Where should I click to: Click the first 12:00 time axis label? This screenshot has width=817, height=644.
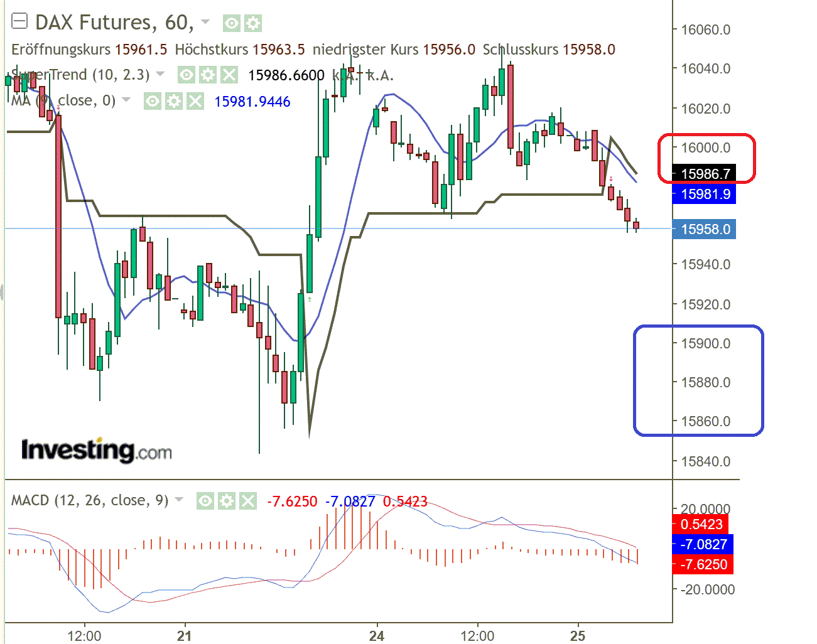[x=84, y=636]
